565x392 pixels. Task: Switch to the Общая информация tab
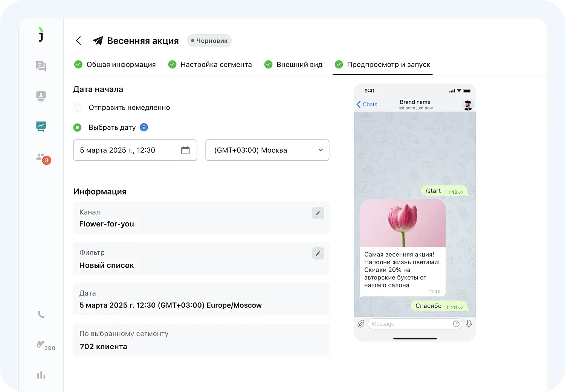(x=121, y=64)
